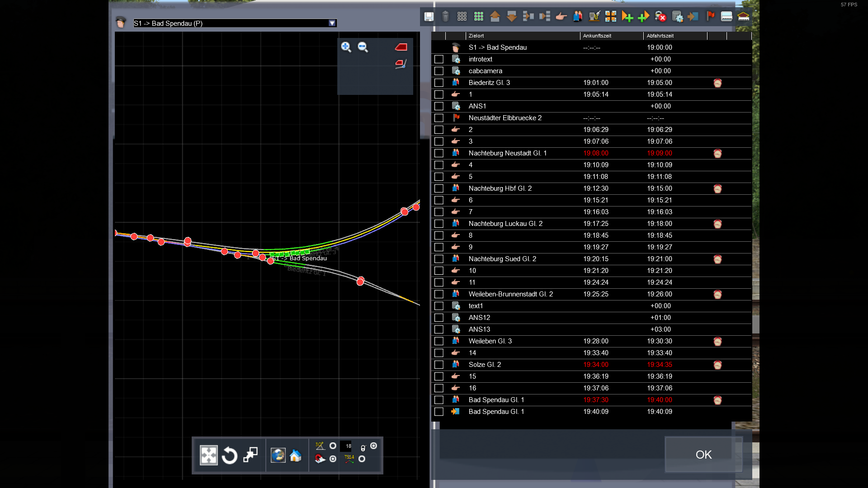This screenshot has width=868, height=488.
Task: Click the refuel pump instruction icon
Action: 594,17
